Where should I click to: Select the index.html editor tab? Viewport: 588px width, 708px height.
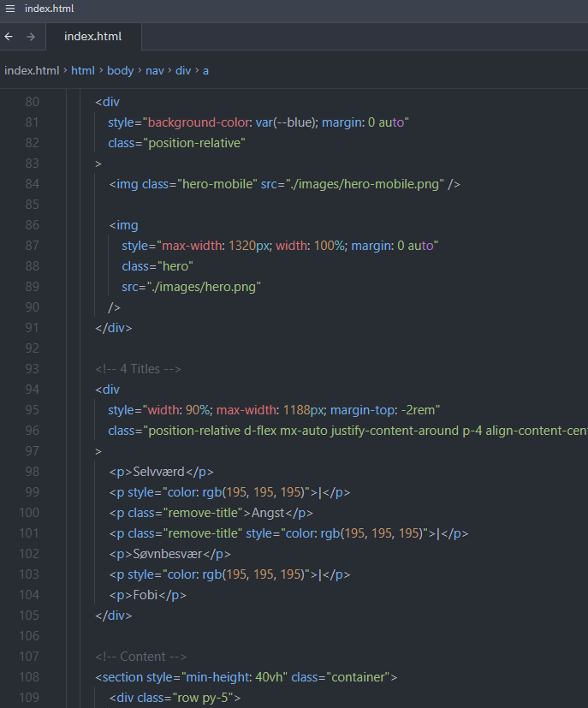point(93,37)
